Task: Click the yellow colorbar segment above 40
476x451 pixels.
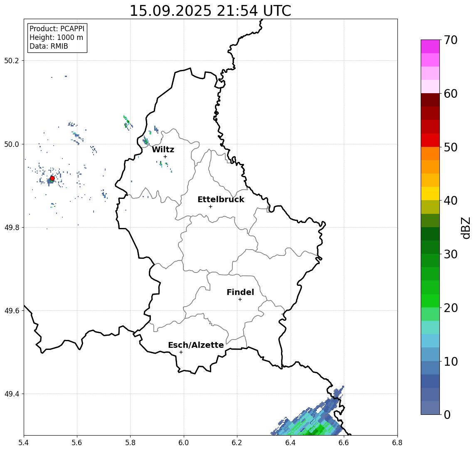Action: 430,193
